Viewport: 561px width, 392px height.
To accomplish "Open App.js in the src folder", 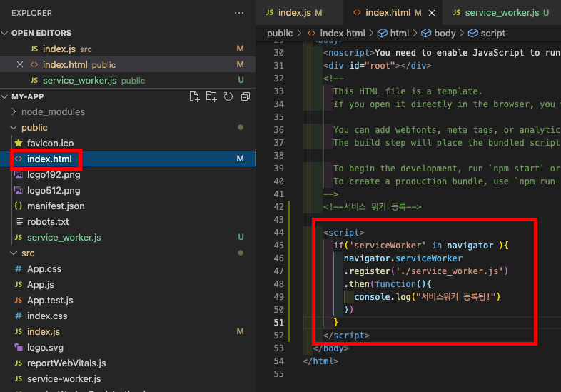I will 128,285.
